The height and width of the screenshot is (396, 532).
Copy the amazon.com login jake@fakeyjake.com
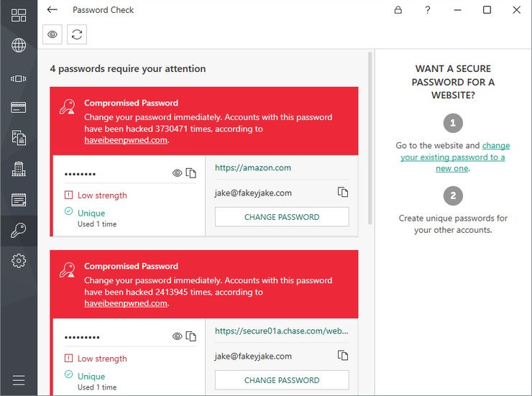(x=343, y=192)
